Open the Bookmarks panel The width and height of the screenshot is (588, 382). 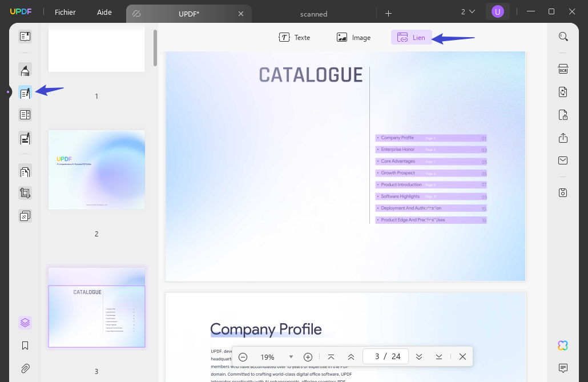click(x=25, y=345)
